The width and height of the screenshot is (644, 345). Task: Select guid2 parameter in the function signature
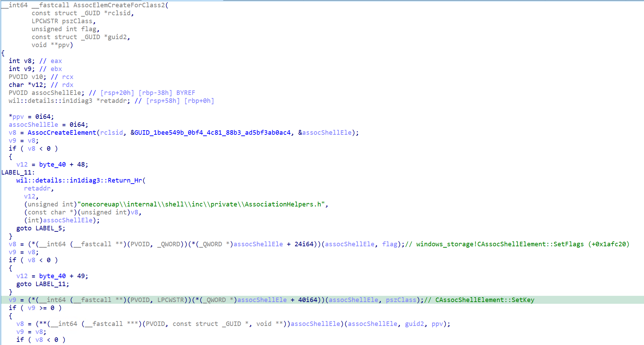[117, 37]
